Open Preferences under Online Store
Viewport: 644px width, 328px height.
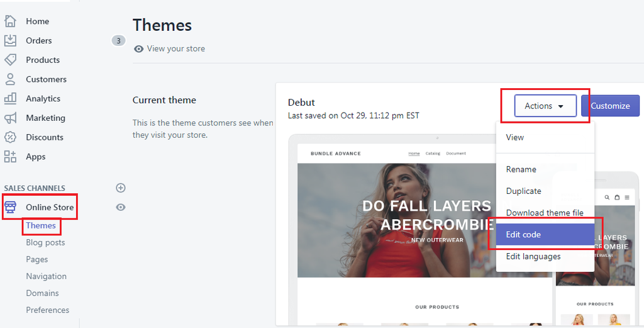click(48, 310)
